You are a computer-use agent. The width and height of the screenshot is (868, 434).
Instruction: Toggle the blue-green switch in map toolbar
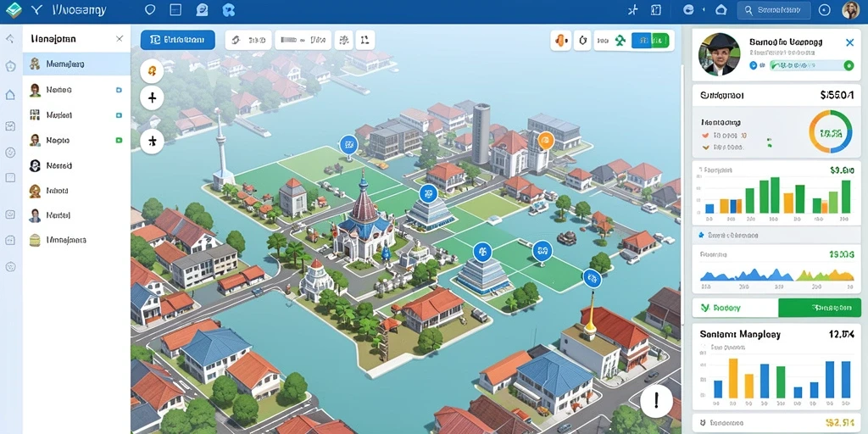pyautogui.click(x=650, y=40)
